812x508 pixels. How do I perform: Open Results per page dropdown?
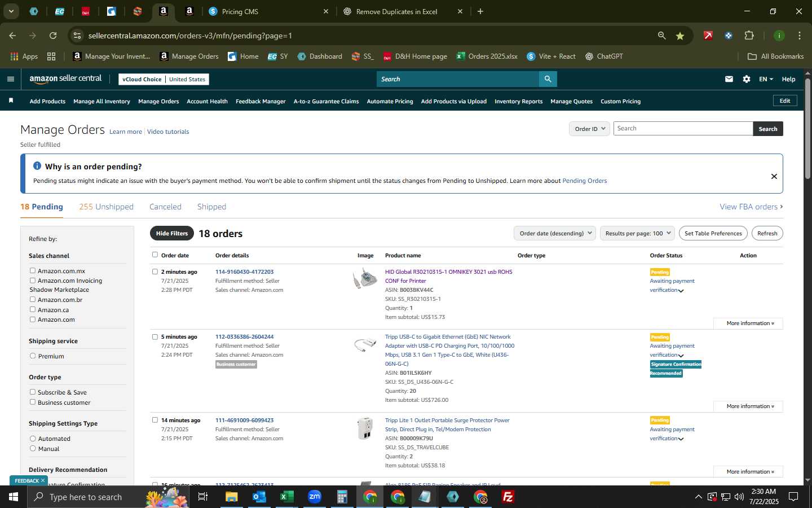[637, 233]
